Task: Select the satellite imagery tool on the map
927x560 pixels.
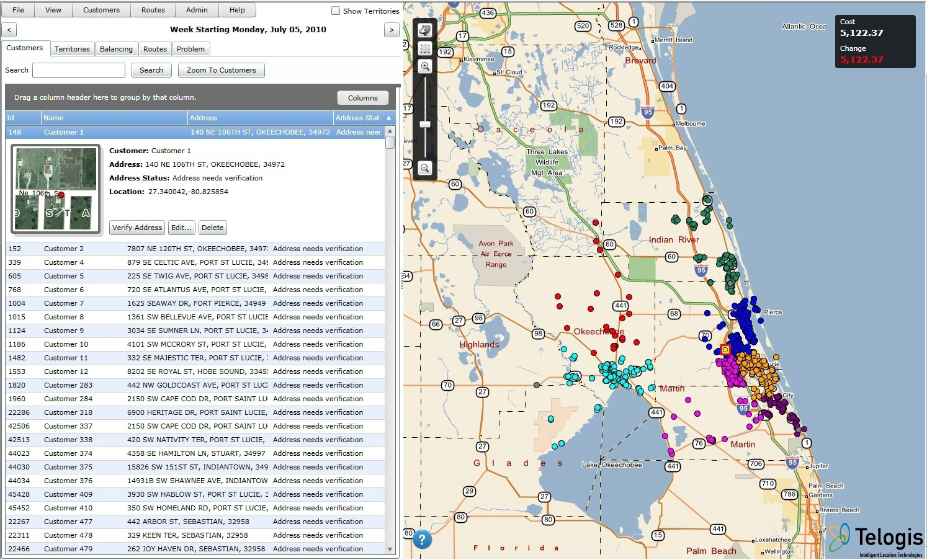Action: (425, 30)
